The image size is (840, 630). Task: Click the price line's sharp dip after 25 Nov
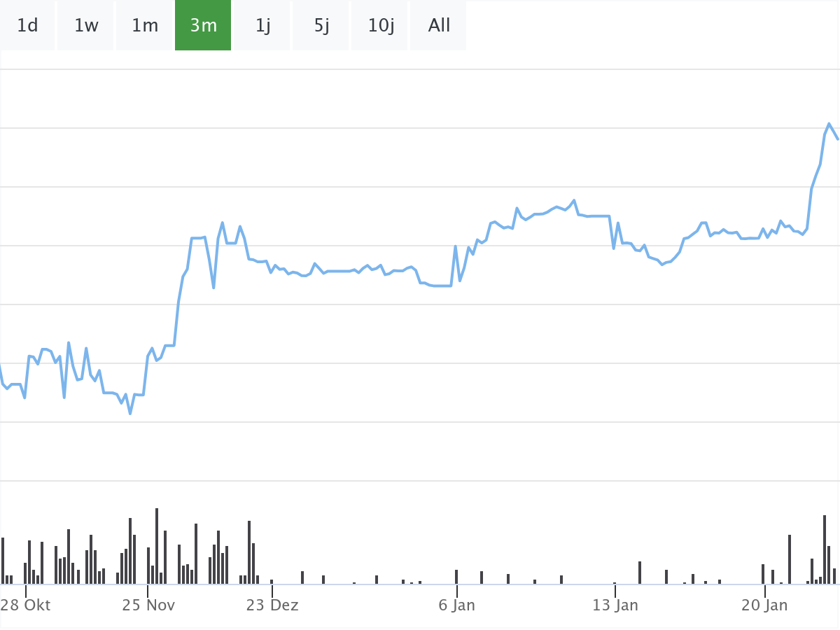213,287
